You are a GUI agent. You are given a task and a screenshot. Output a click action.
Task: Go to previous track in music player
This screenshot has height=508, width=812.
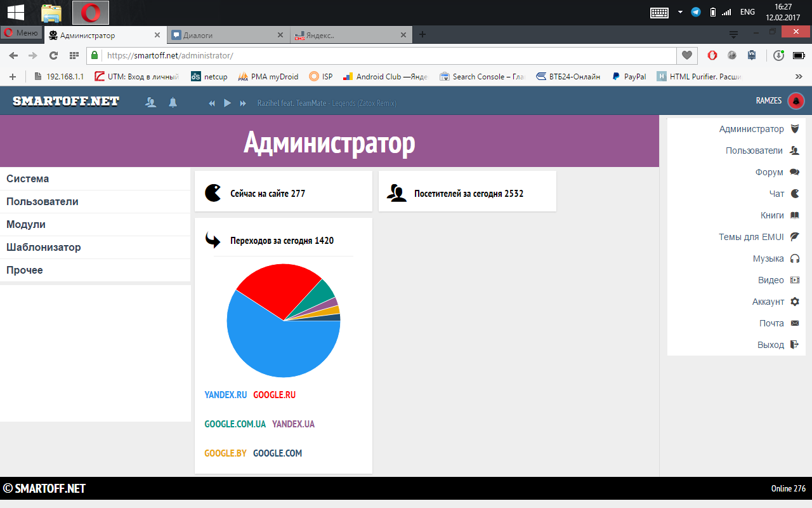tap(212, 103)
